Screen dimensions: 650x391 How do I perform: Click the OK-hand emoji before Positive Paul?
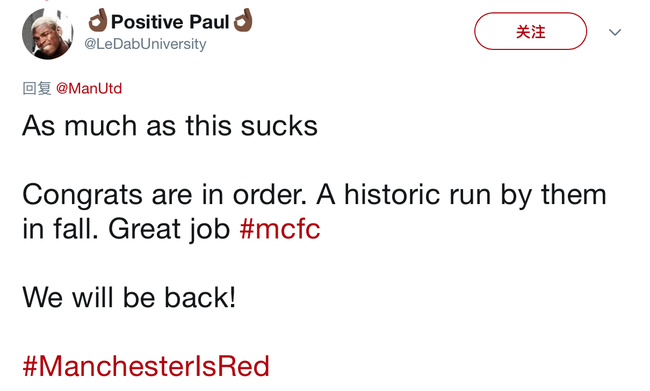pos(98,21)
